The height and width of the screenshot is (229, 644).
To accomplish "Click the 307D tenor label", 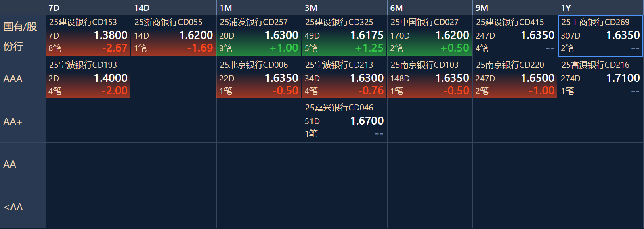I will (571, 36).
